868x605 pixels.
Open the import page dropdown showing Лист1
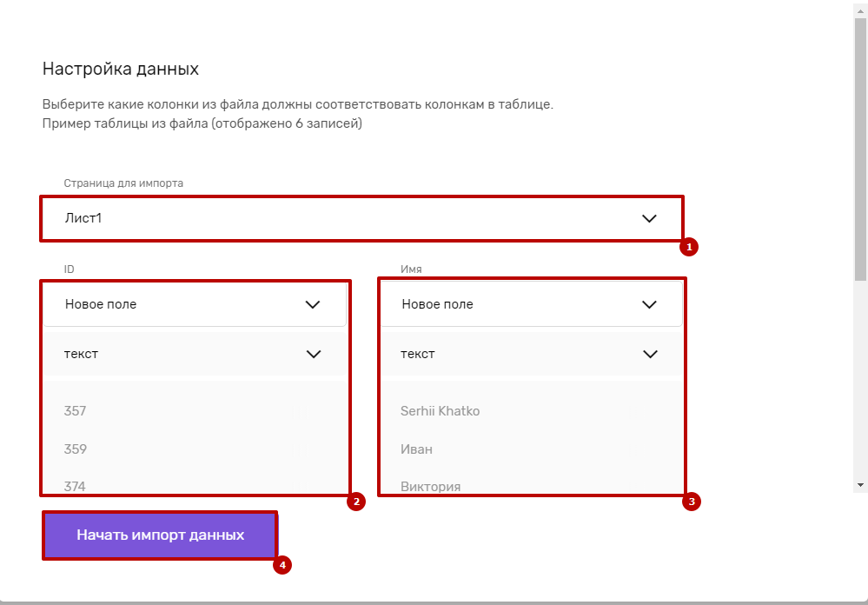tap(361, 218)
